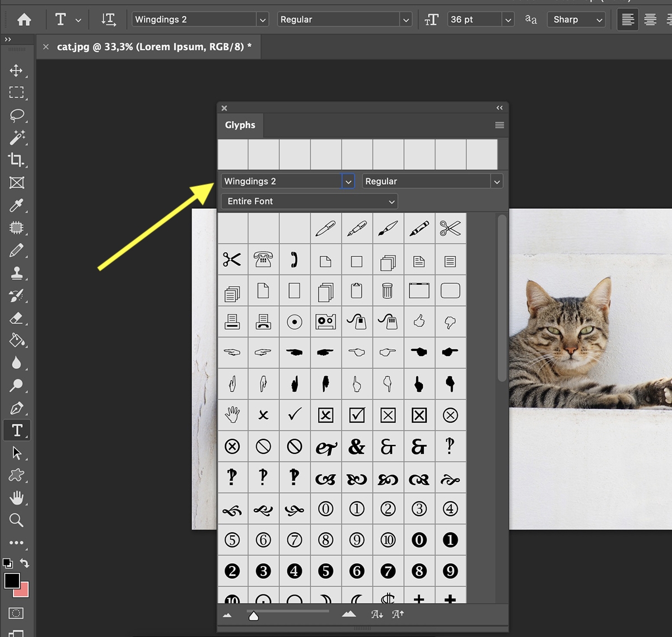Select the Clone Stamp tool
Viewport: 672px width, 637px height.
tap(16, 273)
